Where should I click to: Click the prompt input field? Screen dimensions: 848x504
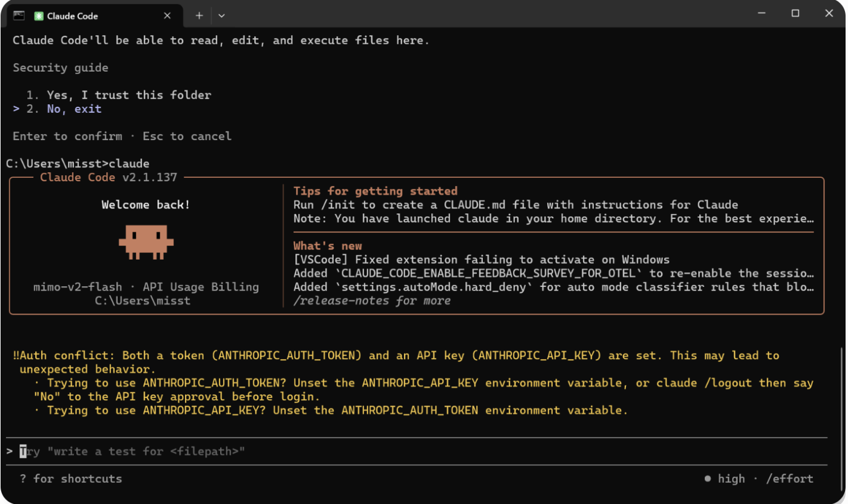417,451
